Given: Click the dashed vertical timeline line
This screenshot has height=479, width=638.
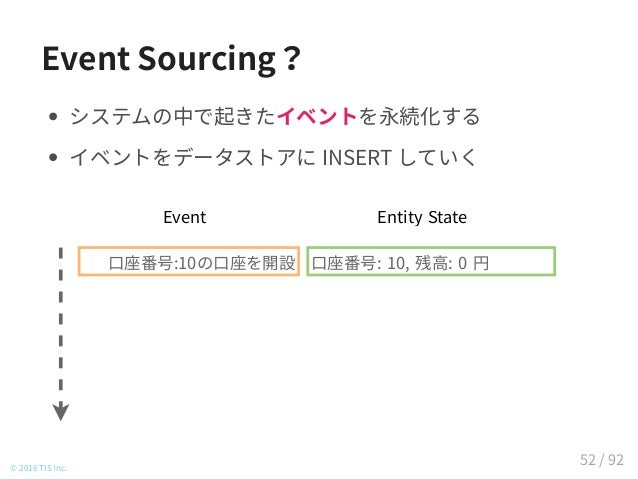Looking at the screenshot, I should pos(61,326).
